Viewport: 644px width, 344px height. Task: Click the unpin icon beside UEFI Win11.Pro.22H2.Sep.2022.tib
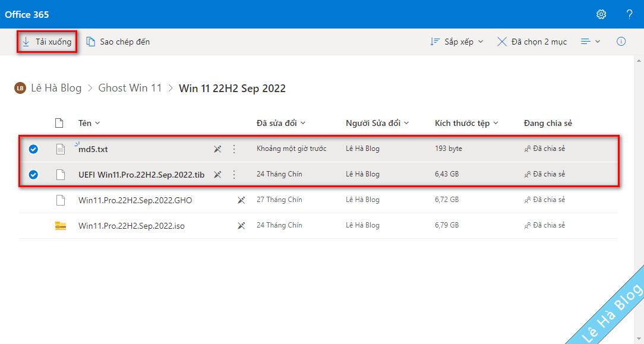tap(217, 174)
